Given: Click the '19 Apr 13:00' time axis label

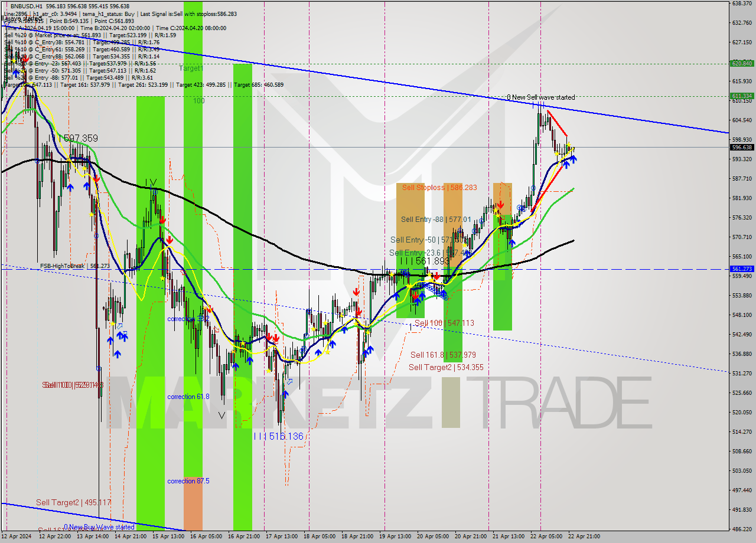Looking at the screenshot, I should [x=395, y=537].
